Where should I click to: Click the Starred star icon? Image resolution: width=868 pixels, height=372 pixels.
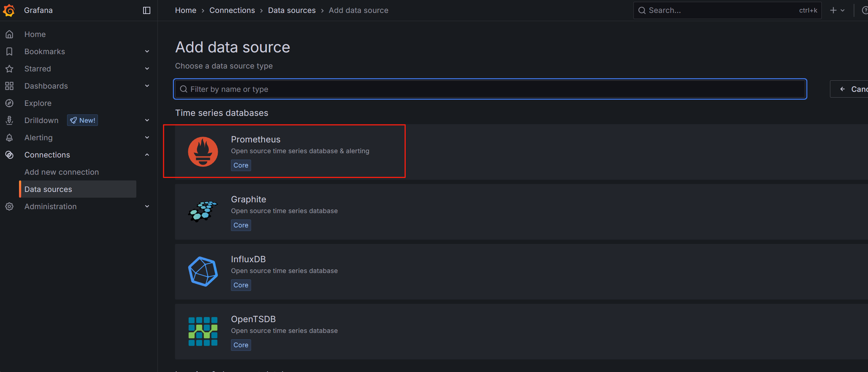pos(10,69)
